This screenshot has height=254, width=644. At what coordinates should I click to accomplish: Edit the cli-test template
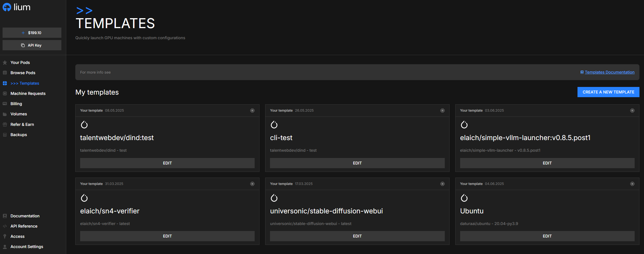(x=357, y=163)
